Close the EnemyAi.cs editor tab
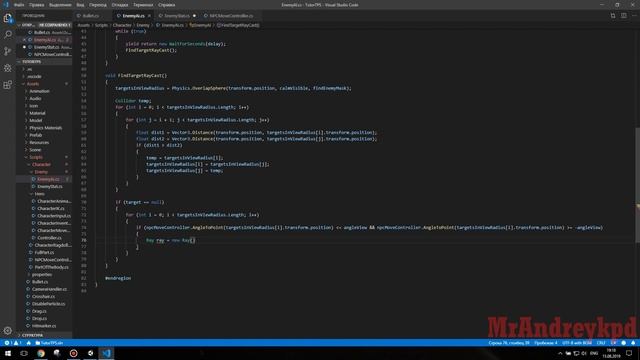This screenshot has height=360, width=640. pyautogui.click(x=149, y=16)
